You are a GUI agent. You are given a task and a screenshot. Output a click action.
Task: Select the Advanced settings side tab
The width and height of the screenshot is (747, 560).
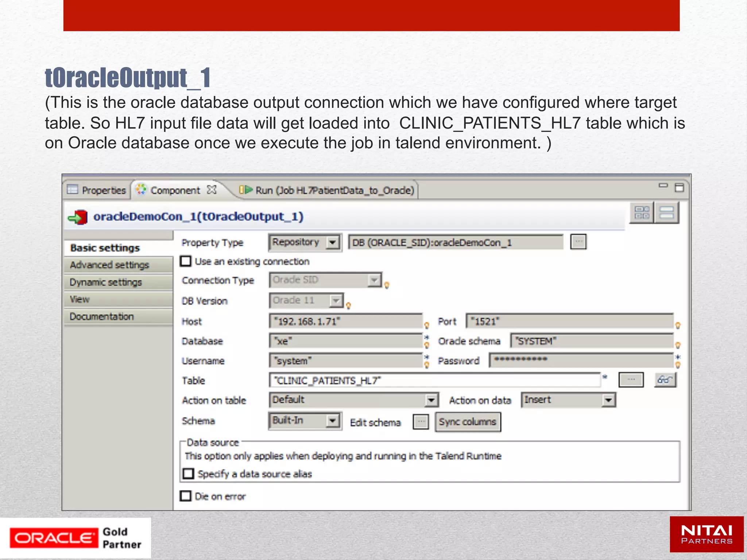click(110, 265)
